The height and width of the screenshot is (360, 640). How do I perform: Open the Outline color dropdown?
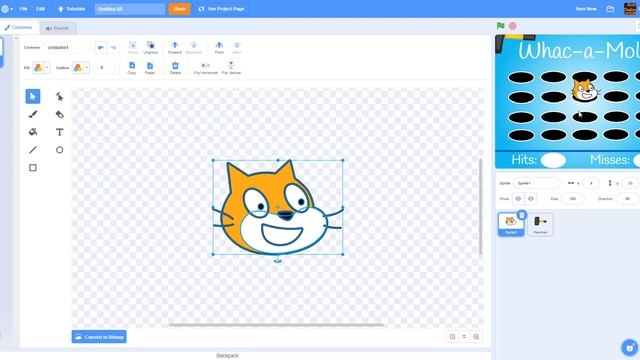87,68
